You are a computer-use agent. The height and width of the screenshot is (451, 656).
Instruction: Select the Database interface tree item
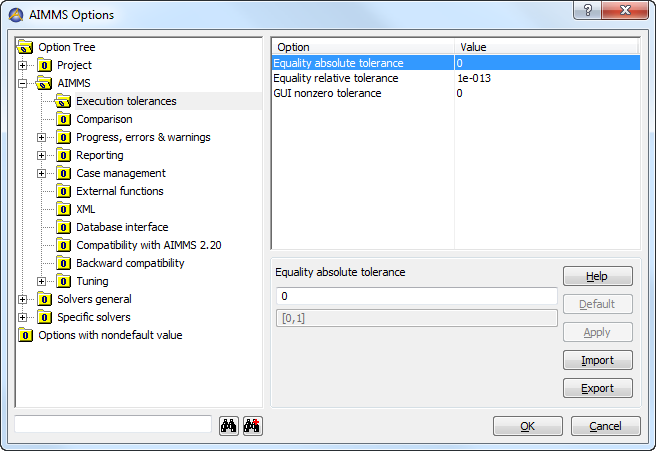122,227
